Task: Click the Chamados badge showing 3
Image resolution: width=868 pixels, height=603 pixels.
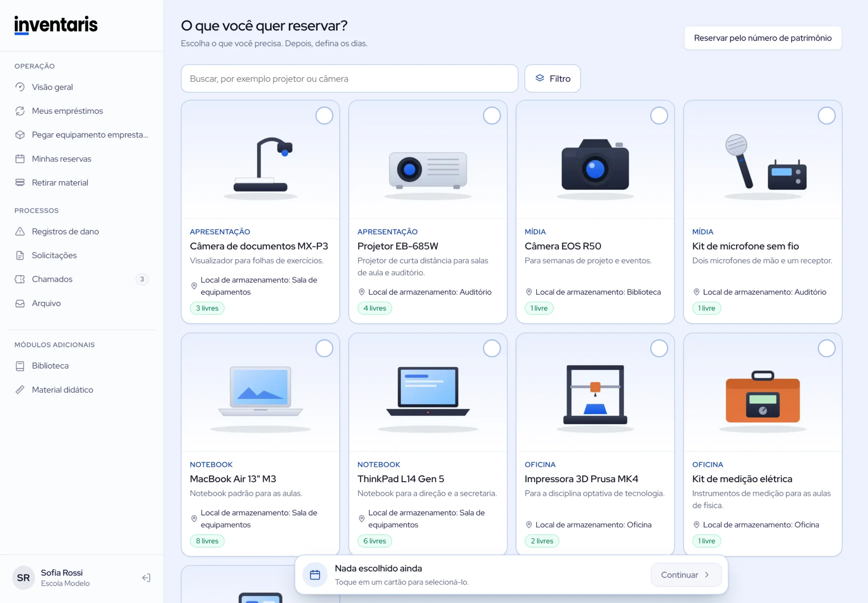Action: click(142, 279)
